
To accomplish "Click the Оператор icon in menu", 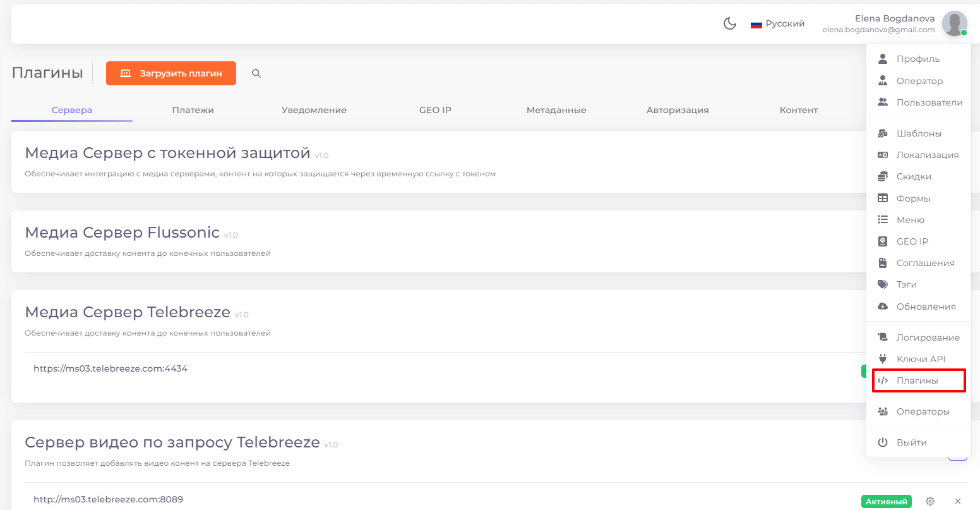I will [x=883, y=81].
